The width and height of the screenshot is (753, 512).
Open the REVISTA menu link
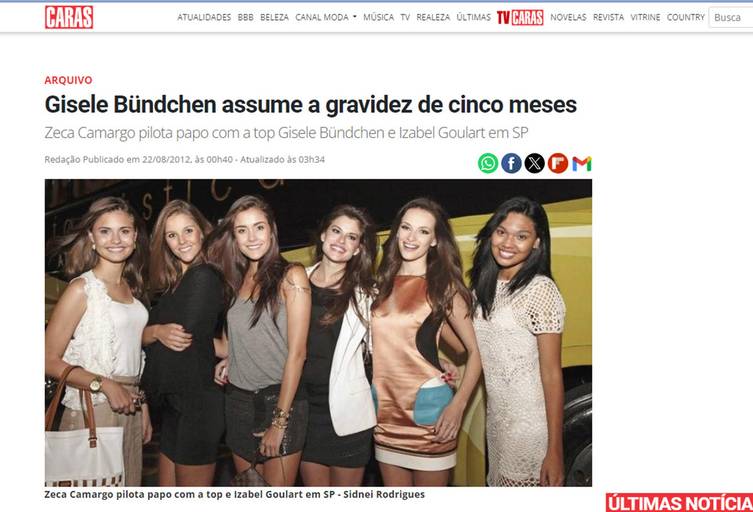608,17
